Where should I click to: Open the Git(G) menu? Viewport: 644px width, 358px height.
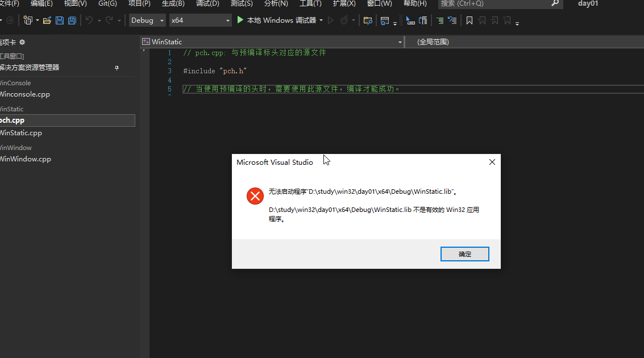(107, 3)
